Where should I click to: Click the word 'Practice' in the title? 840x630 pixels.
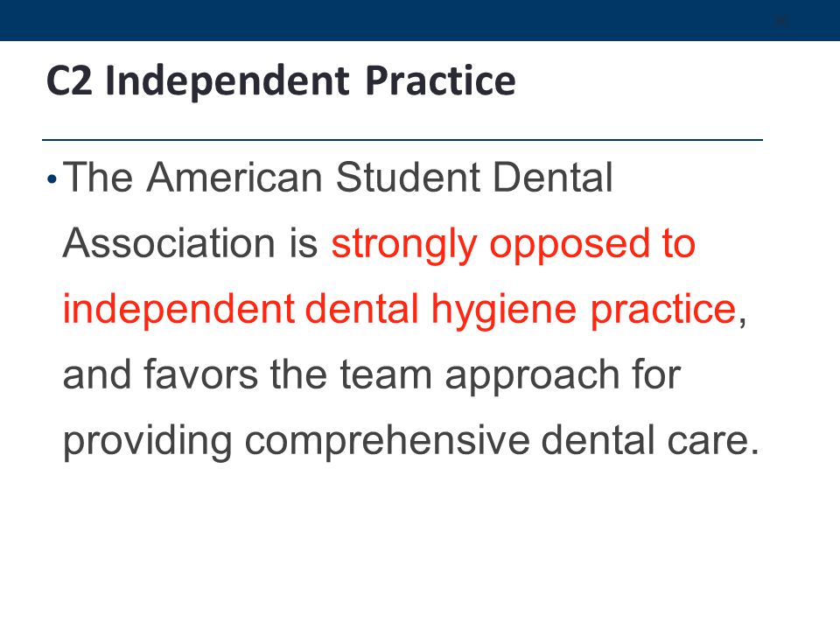point(440,80)
